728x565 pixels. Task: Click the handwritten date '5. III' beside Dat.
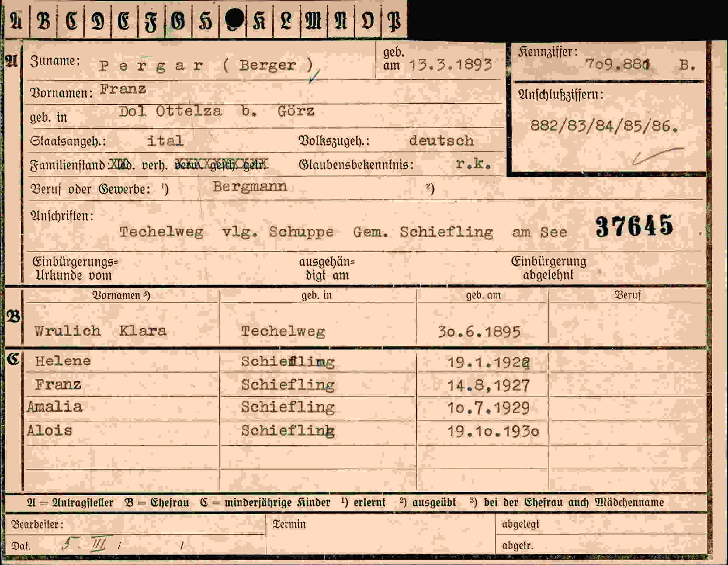click(x=87, y=544)
